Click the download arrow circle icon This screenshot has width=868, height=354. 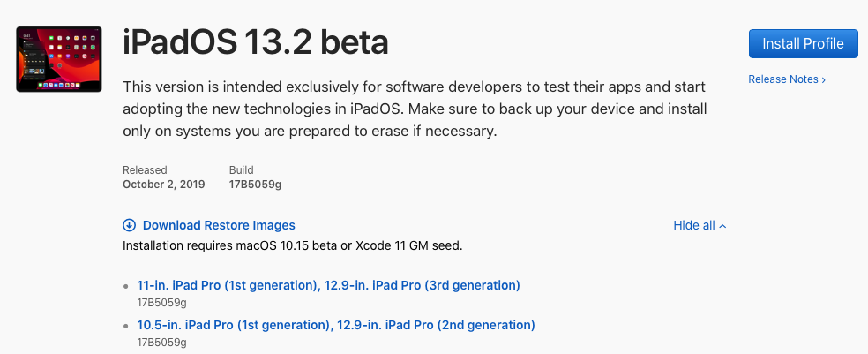[129, 225]
